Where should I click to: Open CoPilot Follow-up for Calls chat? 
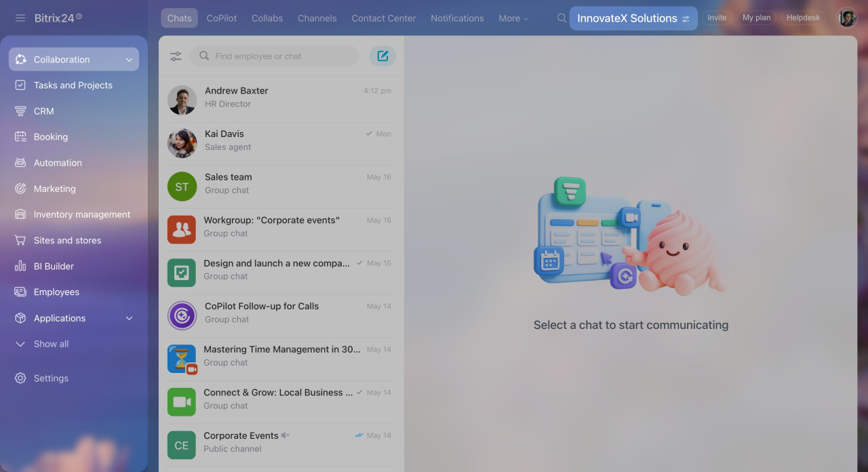click(x=281, y=315)
